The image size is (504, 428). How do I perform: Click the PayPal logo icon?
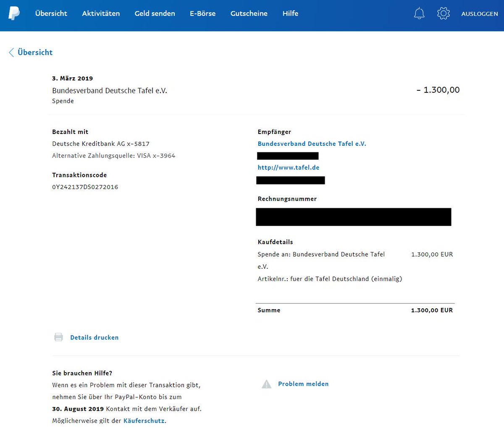[14, 13]
